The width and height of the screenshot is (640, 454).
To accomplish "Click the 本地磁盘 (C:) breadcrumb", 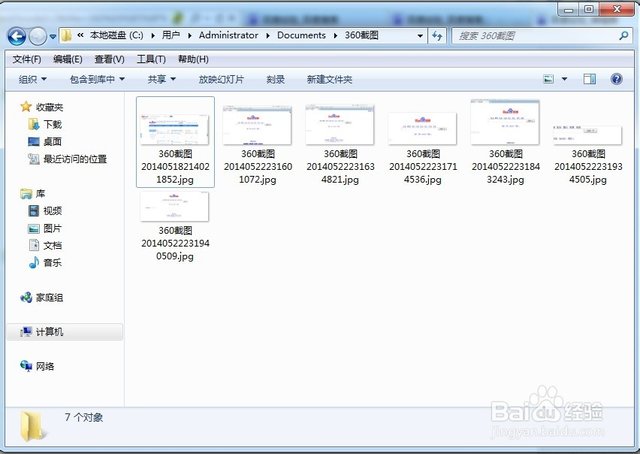I will [x=116, y=36].
